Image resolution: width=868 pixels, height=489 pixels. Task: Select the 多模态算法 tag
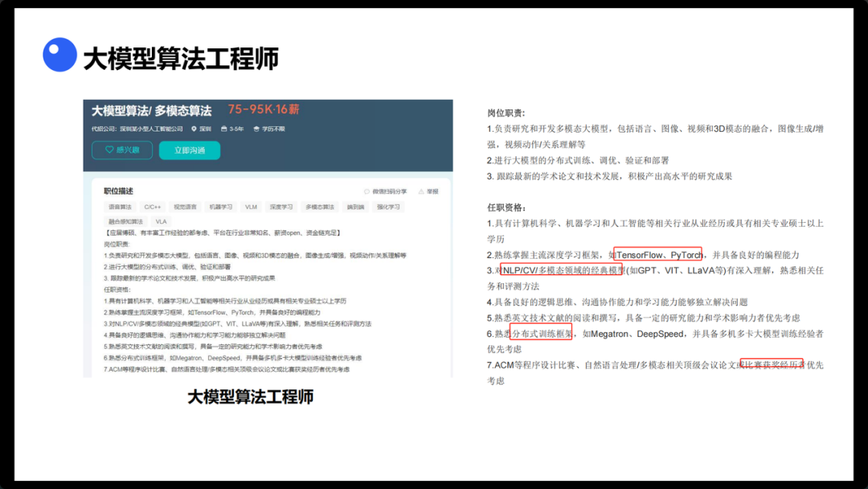320,208
